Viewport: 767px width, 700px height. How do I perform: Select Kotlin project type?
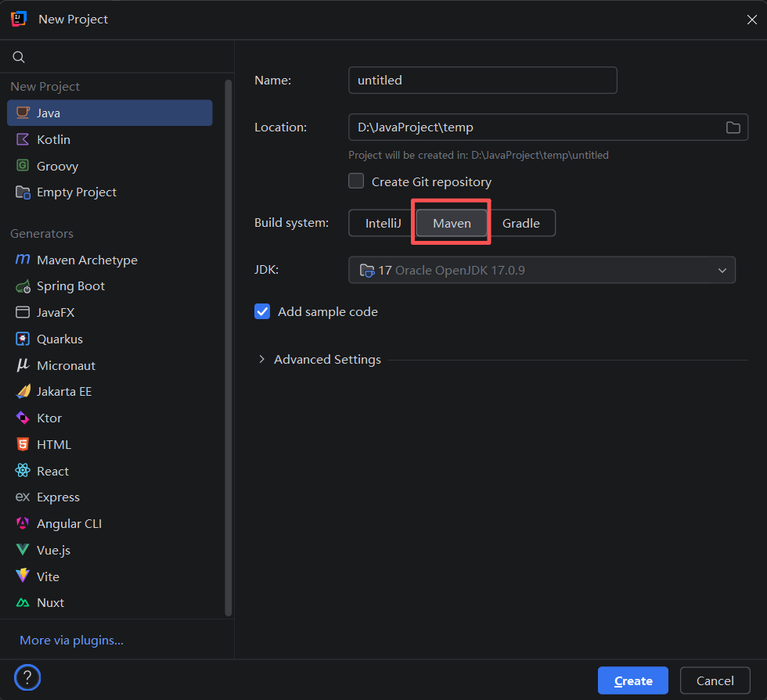(110, 139)
